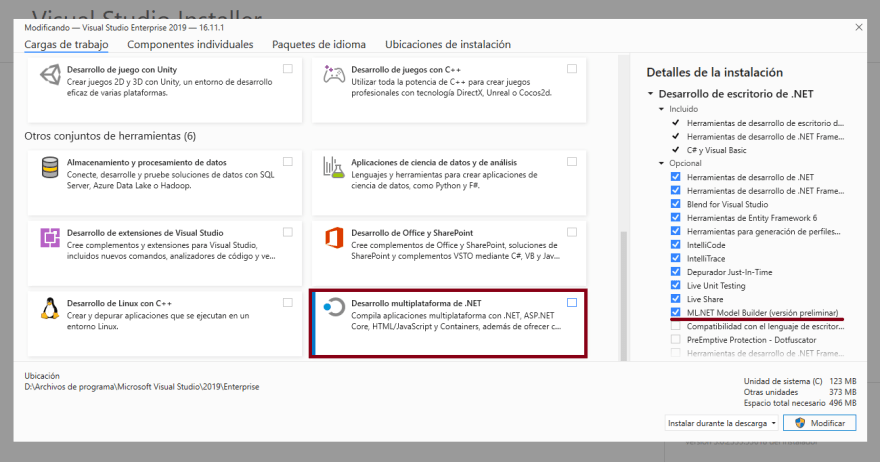Uncheck optional Herramientas de desarrollo de .NET

coord(676,176)
